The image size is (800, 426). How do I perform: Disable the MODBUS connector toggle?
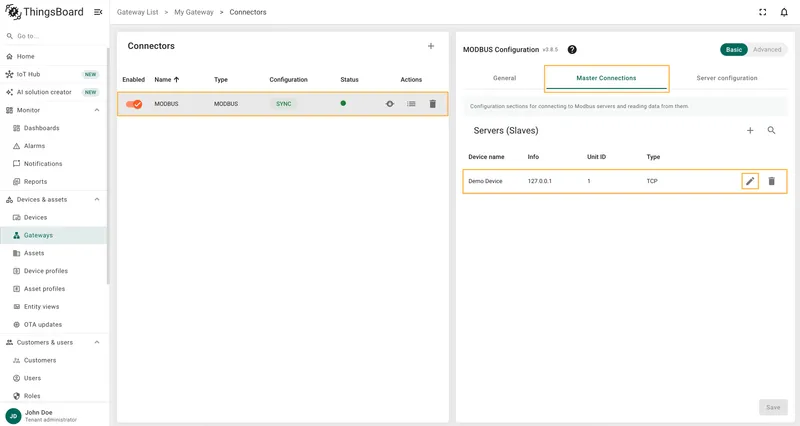pos(134,104)
